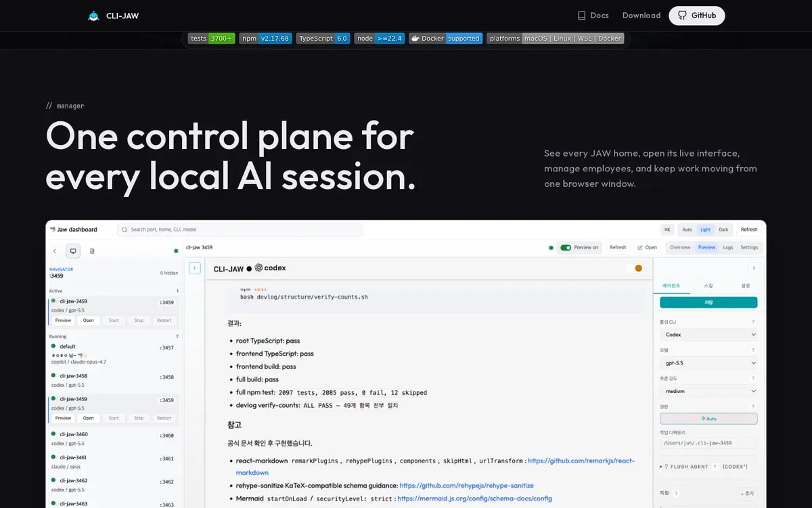812x508 pixels.
Task: Click the help icon next to 직원
Action: coord(676,494)
